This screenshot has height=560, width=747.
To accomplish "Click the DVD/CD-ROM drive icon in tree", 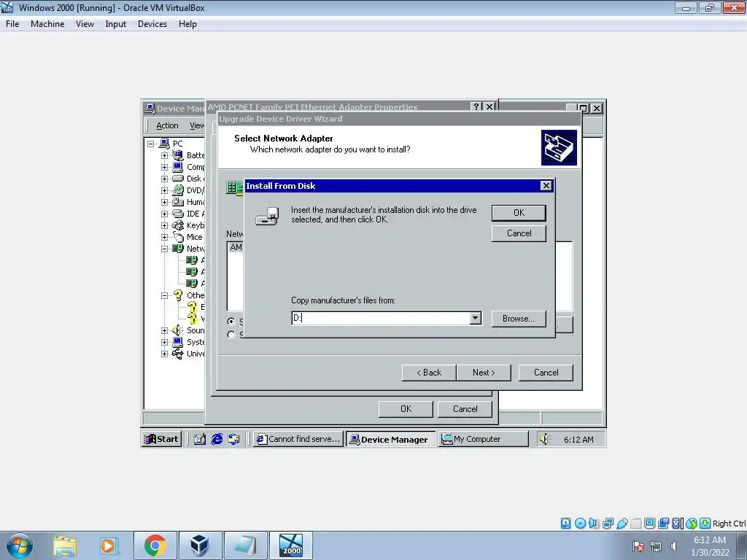I will click(x=178, y=190).
